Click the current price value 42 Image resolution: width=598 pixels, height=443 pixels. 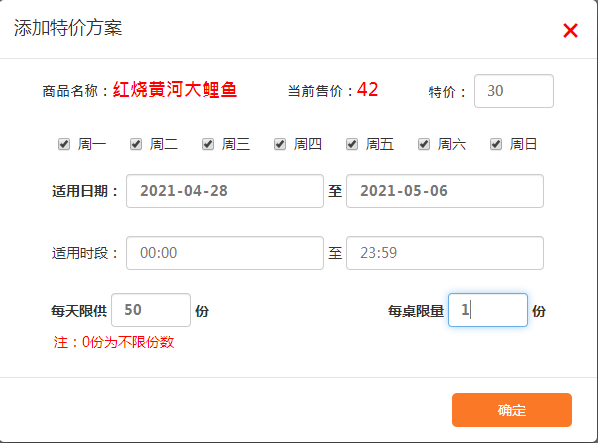367,90
